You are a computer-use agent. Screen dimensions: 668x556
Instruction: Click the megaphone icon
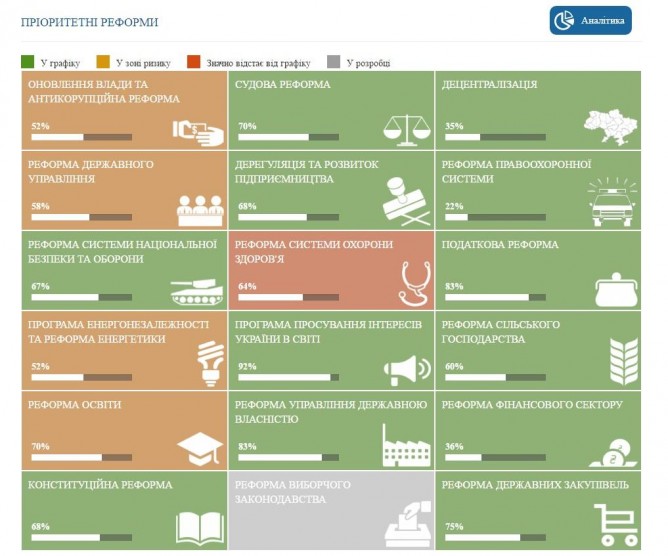[x=407, y=370]
